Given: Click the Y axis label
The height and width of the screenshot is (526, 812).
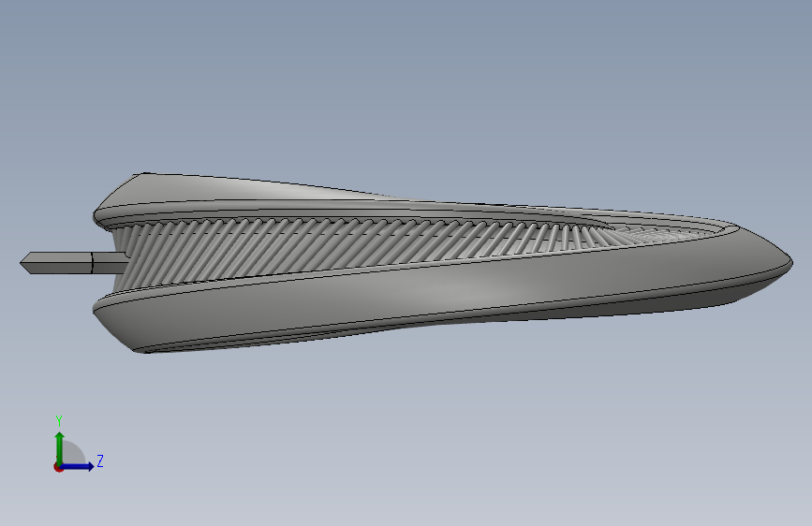Looking at the screenshot, I should pos(59,421).
